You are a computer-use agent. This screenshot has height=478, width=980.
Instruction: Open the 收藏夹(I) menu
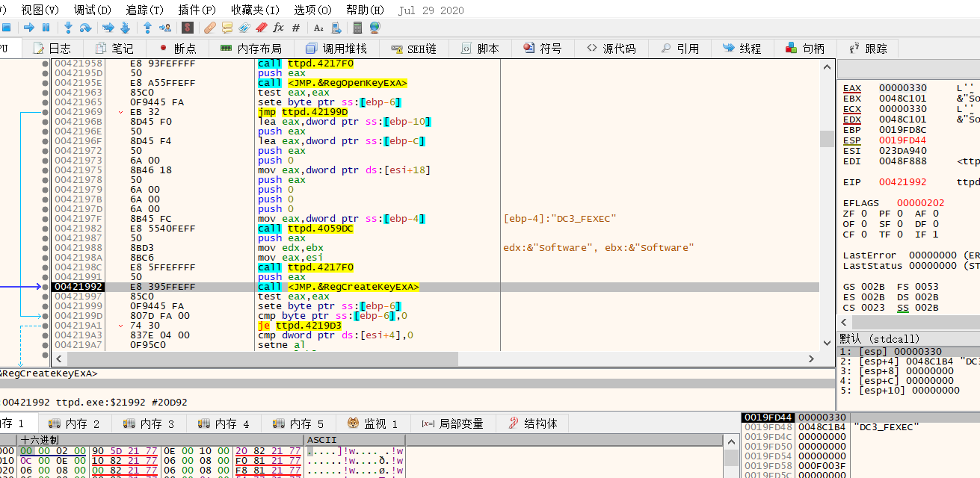click(x=255, y=10)
